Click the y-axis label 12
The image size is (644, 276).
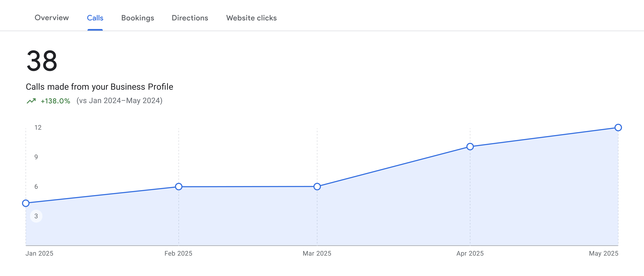coord(38,127)
